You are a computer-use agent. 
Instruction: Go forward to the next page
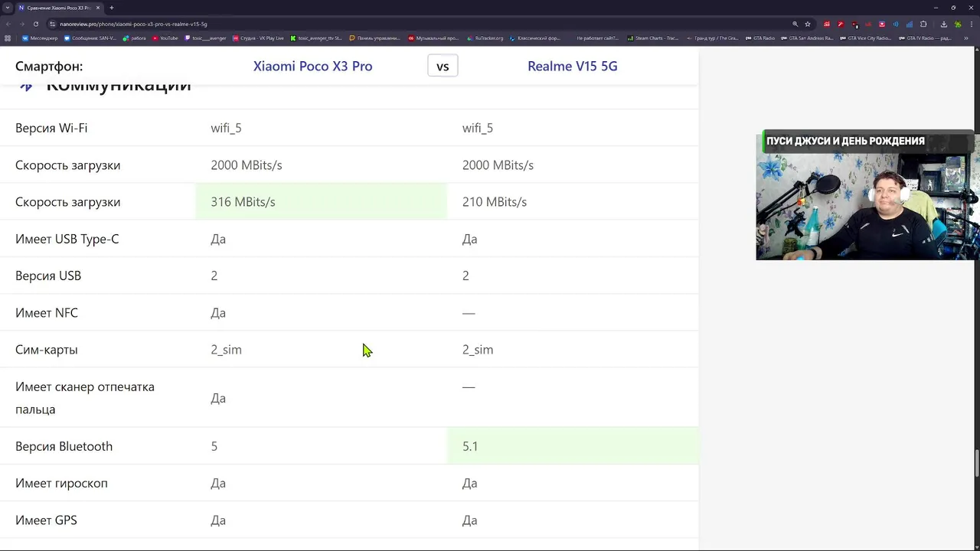coord(21,24)
